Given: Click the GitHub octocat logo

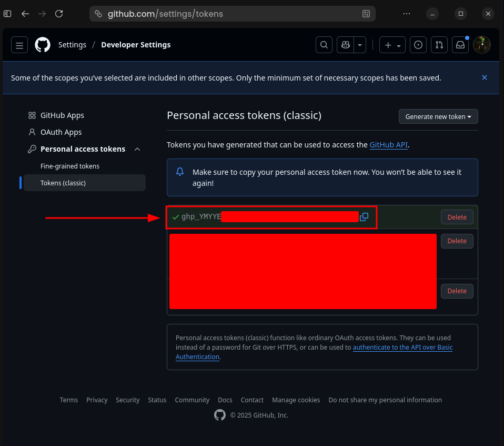Looking at the screenshot, I should point(42,45).
